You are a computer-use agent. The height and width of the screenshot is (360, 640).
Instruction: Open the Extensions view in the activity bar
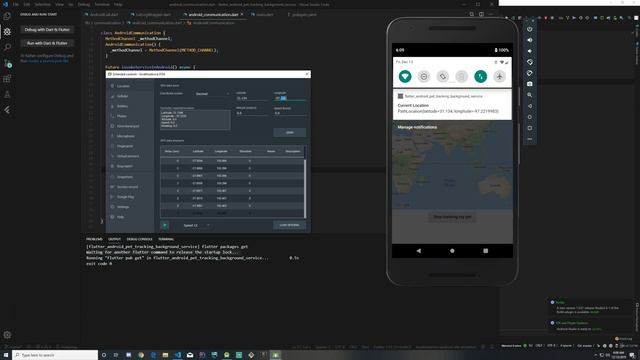point(7,79)
